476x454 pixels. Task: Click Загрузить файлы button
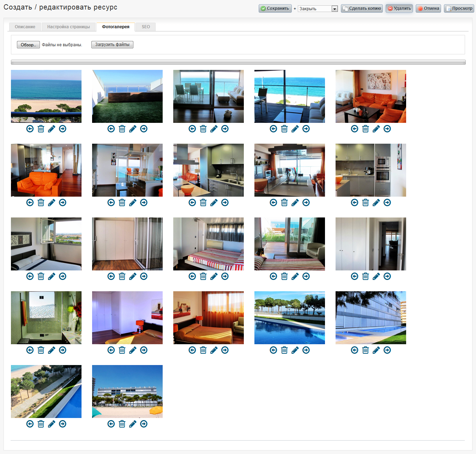tap(112, 44)
